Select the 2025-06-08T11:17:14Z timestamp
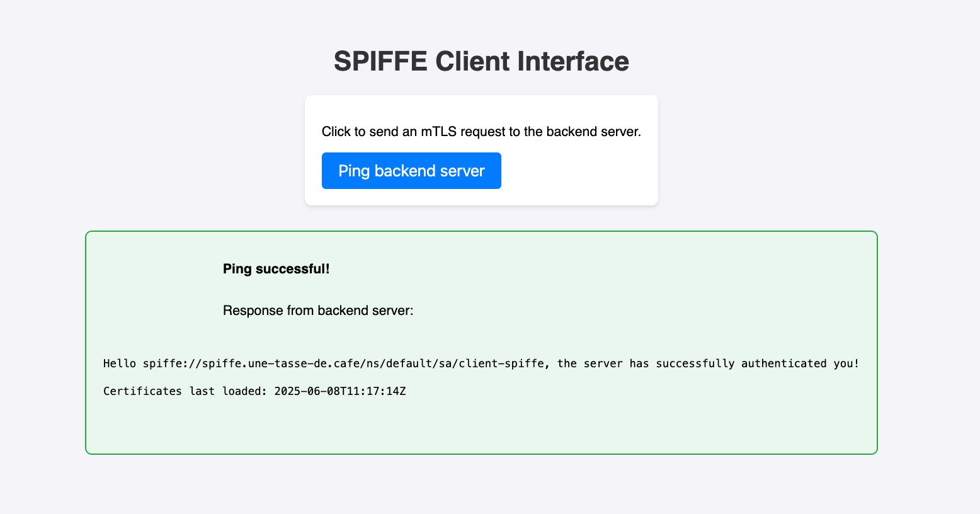Image resolution: width=980 pixels, height=514 pixels. 340,391
